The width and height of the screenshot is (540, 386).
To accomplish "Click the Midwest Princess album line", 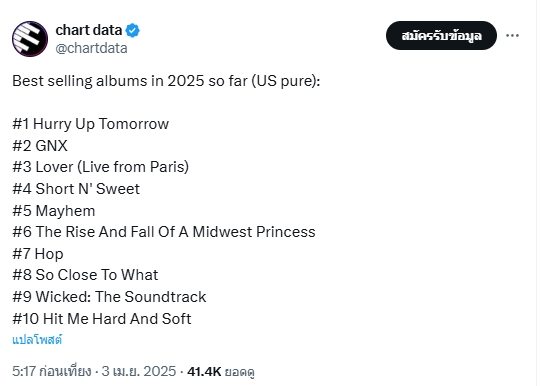I will tap(164, 232).
